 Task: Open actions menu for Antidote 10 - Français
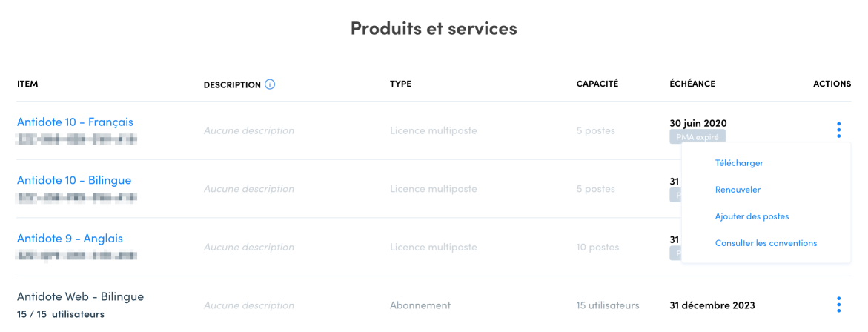838,130
